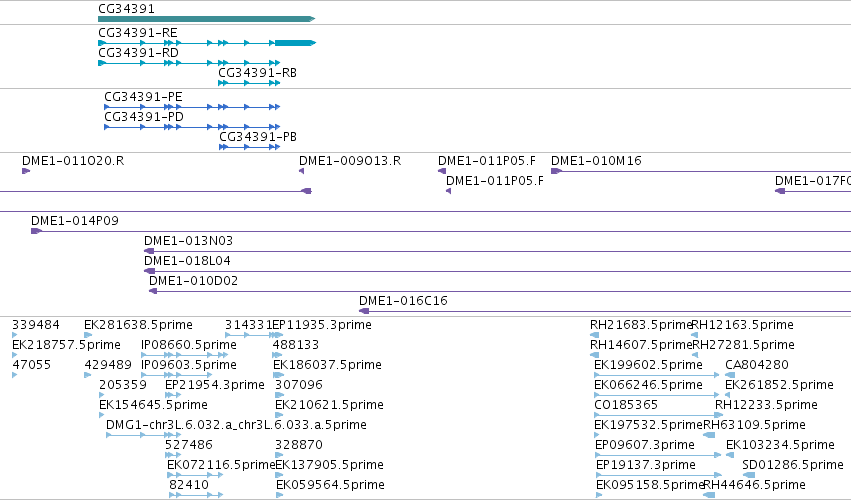
Task: Select EST EK066246.5prime
Action: 649,385
